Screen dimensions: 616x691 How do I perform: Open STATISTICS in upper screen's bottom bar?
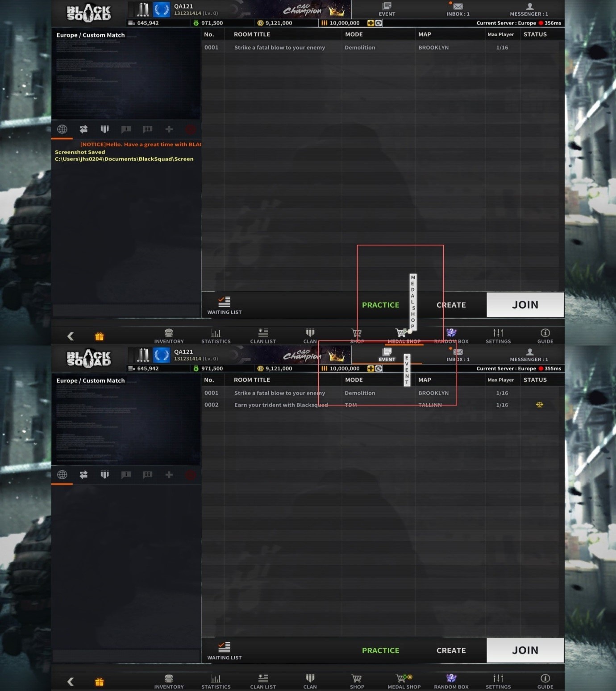tap(216, 336)
